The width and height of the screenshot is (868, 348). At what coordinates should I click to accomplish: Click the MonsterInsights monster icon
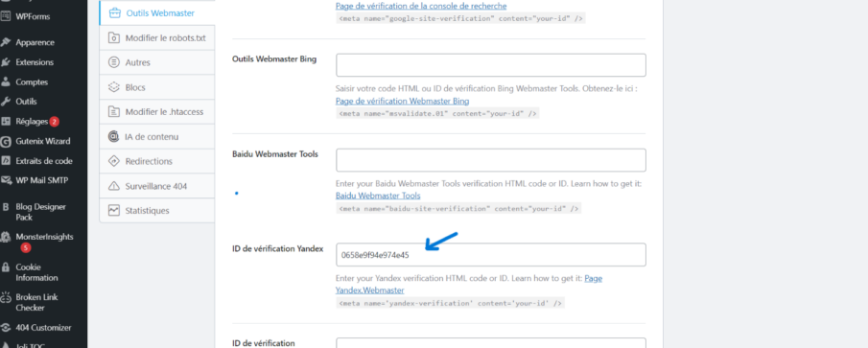tap(6, 237)
